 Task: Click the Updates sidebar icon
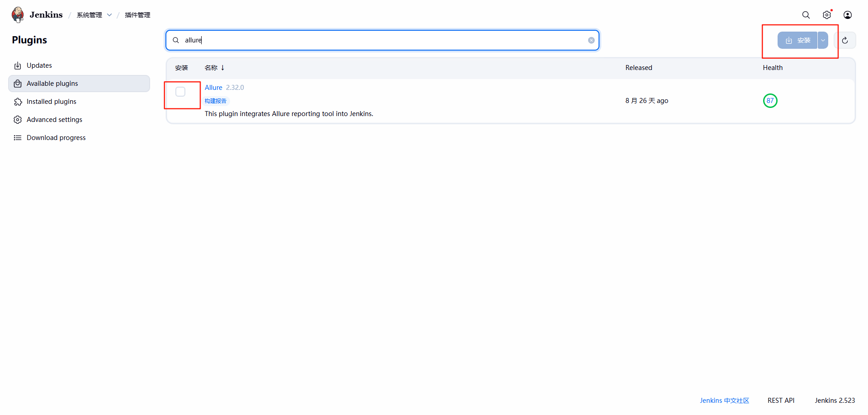(18, 65)
